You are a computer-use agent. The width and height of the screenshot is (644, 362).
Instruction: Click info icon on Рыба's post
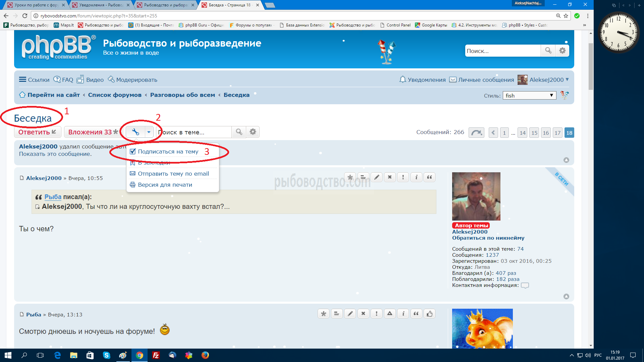click(403, 314)
